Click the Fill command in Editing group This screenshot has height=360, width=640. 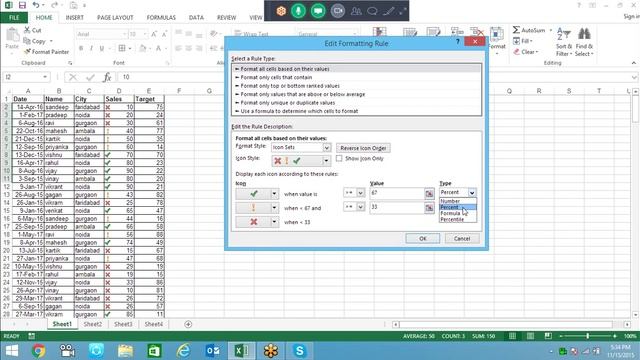tap(523, 41)
